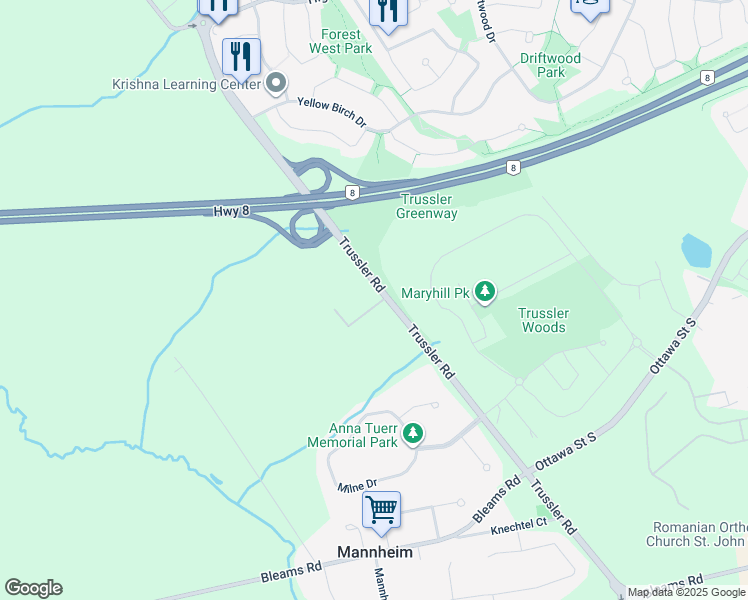Click restaurant marker near Krishna Learning Center
The image size is (748, 600).
[241, 58]
